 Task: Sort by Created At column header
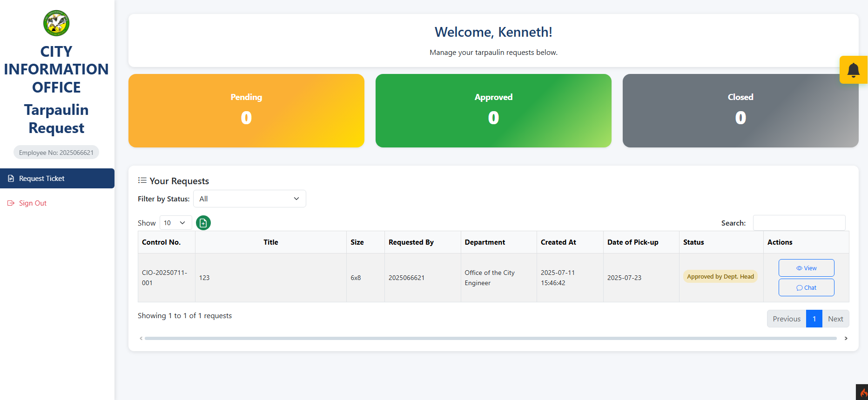pyautogui.click(x=570, y=242)
